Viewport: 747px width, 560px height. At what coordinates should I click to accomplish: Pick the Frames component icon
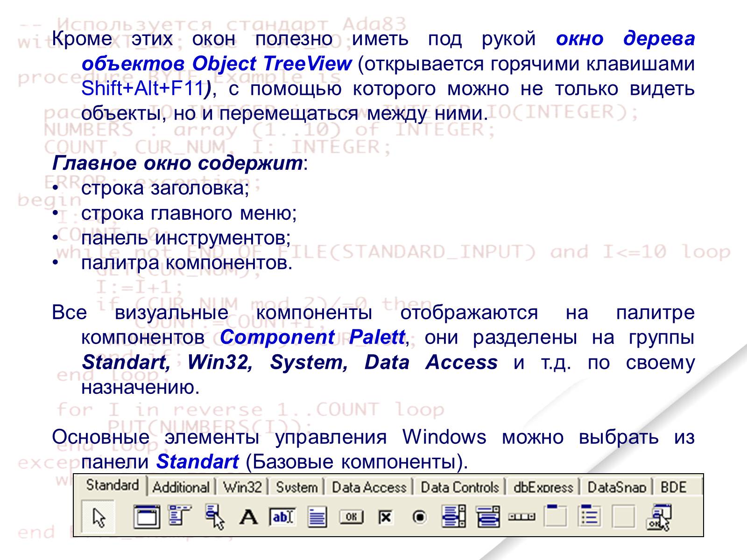click(146, 517)
